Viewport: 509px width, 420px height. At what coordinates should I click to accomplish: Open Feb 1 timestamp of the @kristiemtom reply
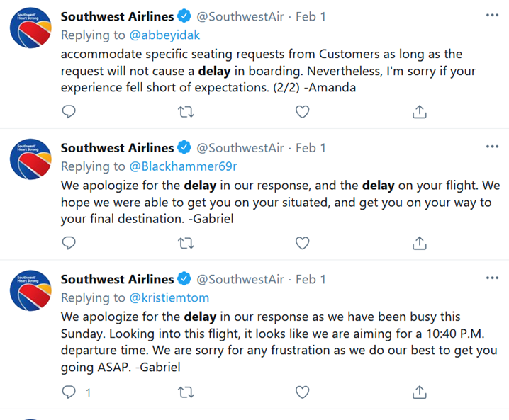coord(311,279)
